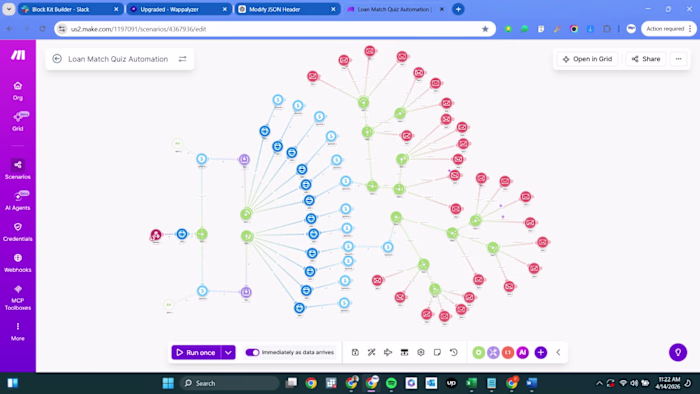Collapse the favorites toolbar chevron
This screenshot has height=394, width=700.
(558, 353)
